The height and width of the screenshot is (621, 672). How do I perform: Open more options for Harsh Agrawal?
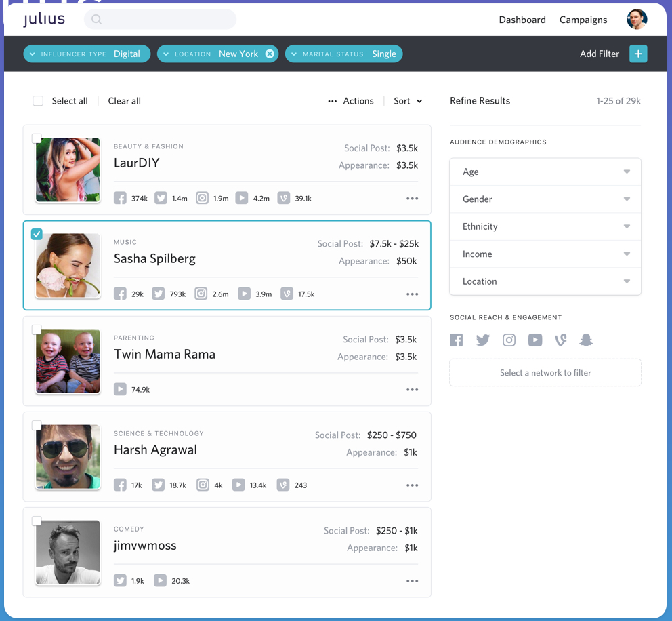click(x=413, y=485)
